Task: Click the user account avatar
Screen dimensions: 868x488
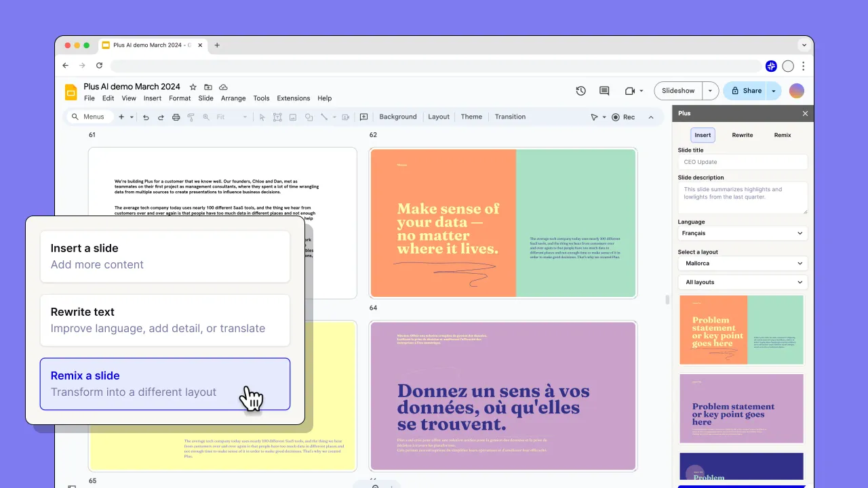Action: [x=797, y=91]
